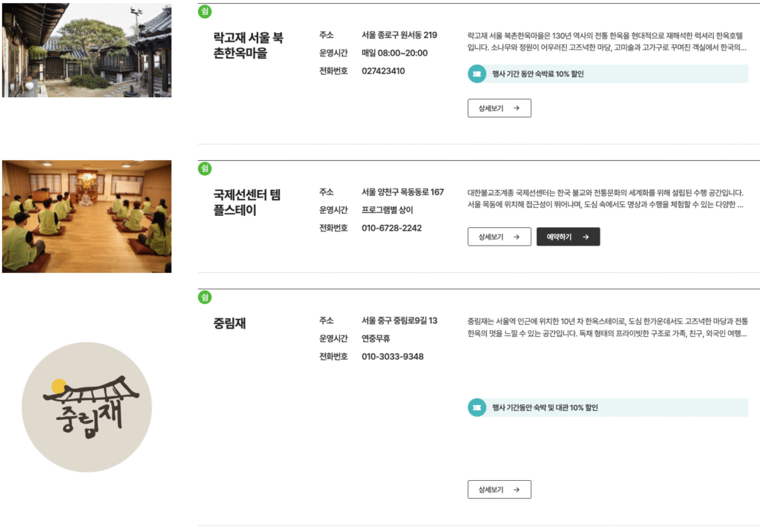Click the 락고재 서울 북촌한옥마을 title
Screen dimensions: 760x532
coord(249,45)
